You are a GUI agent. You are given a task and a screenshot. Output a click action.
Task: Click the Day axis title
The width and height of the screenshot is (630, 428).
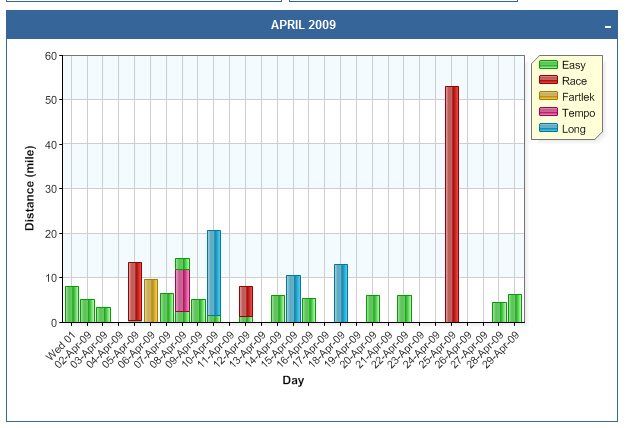(293, 380)
